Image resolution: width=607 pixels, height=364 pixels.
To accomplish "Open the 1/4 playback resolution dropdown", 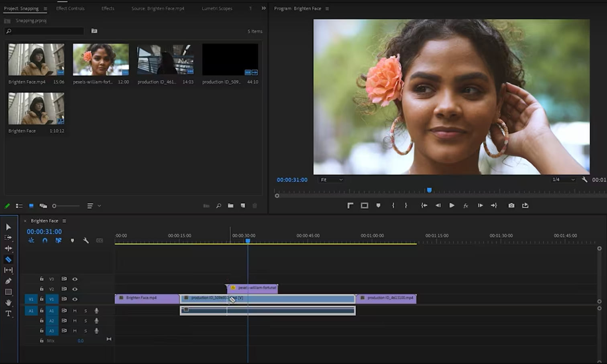I will 564,180.
